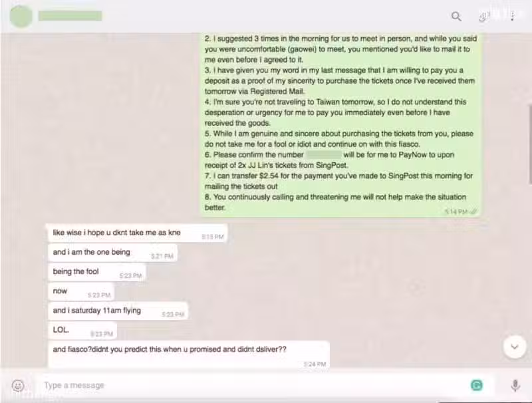Select the 'and fiasco?didnt you predict' message
This screenshot has width=532, height=403.
point(189,354)
